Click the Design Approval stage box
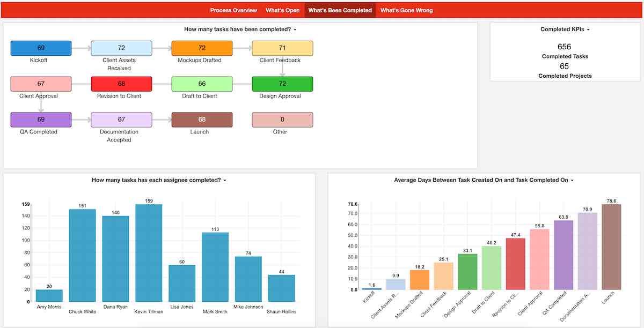This screenshot has width=644, height=328. pyautogui.click(x=282, y=84)
